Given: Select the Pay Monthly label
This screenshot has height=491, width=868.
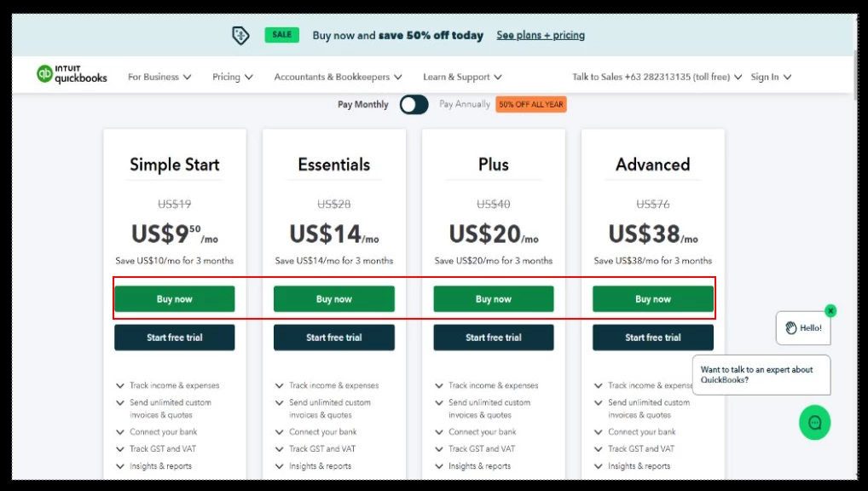Looking at the screenshot, I should [363, 105].
